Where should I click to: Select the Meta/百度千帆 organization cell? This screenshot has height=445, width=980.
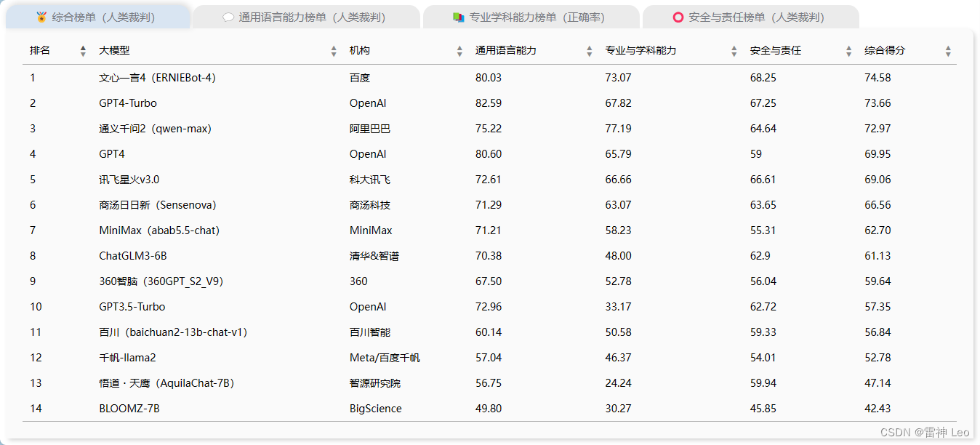(x=385, y=358)
